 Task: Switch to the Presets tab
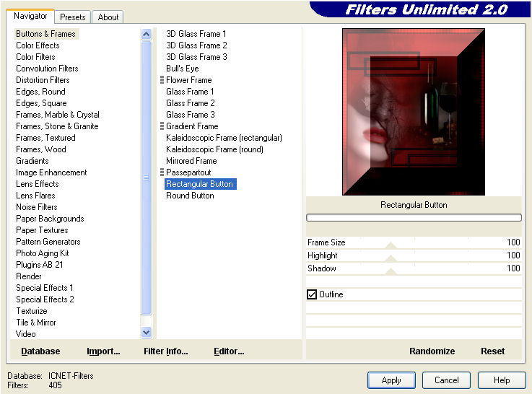[72, 17]
